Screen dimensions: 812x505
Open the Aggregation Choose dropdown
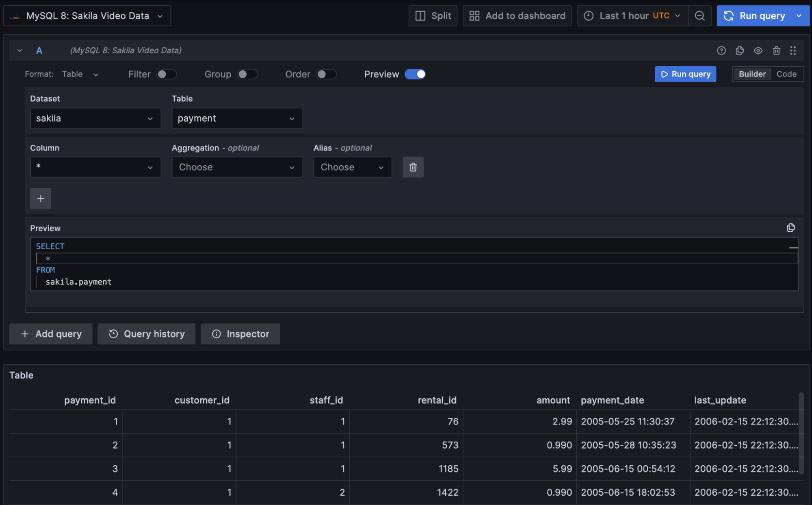tap(237, 167)
